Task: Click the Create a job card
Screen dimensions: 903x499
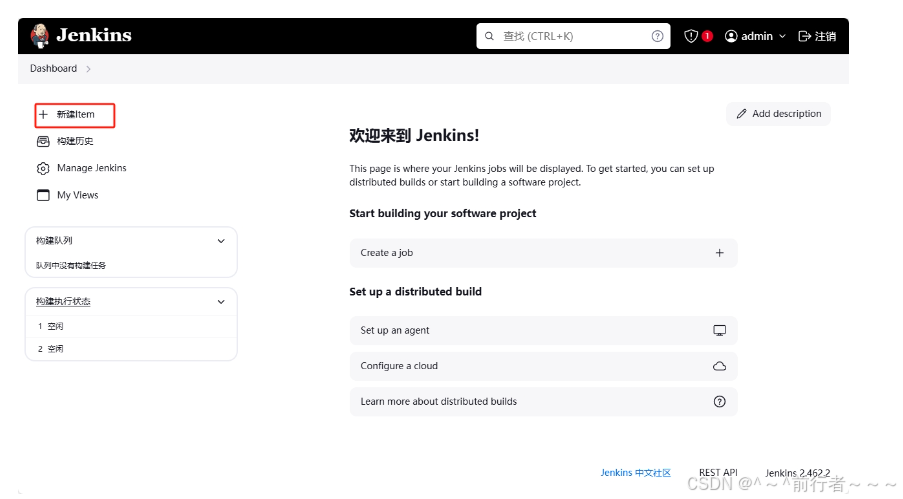Action: click(x=543, y=253)
